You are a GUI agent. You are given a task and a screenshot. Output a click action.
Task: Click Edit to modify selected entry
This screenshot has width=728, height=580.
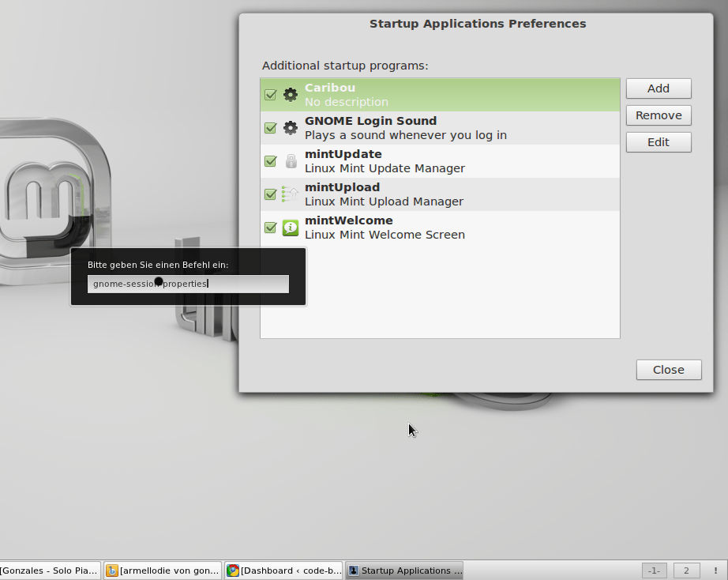tap(658, 141)
